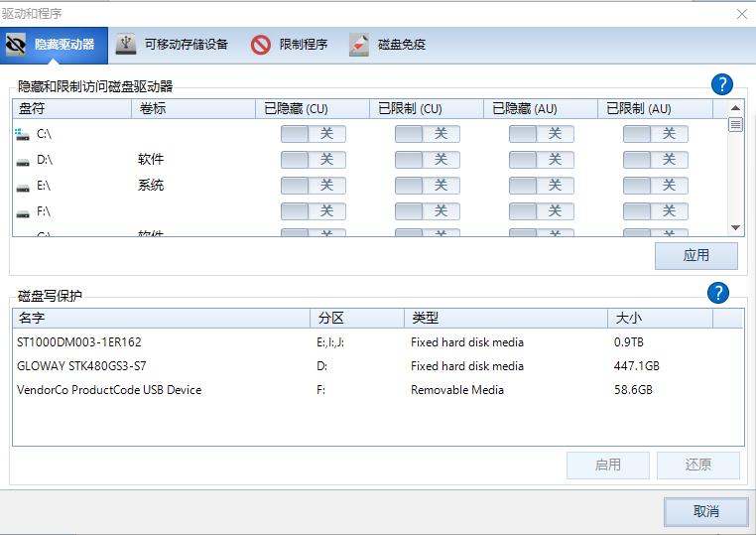Viewport: 756px width, 535px height.
Task: Toggle 已限制 (CU) for D:\ drive
Action: pos(428,160)
